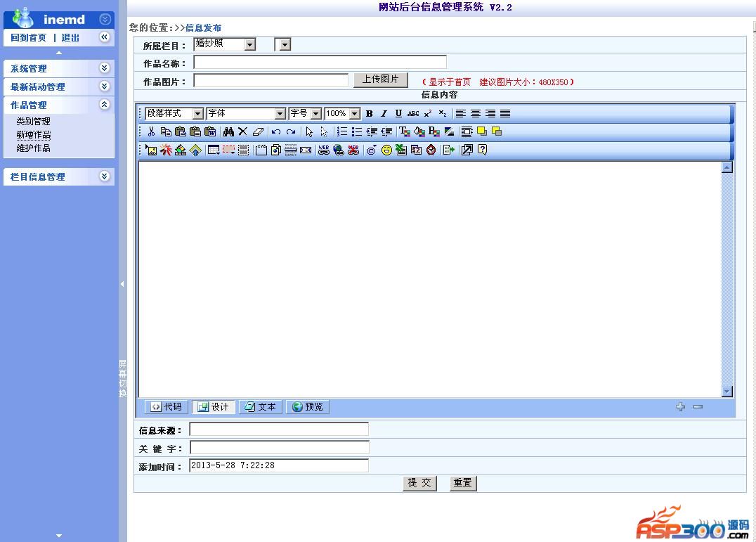Screen dimensions: 756x542
Task: Open 段落样式 paragraph style dropdown
Action: (174, 113)
